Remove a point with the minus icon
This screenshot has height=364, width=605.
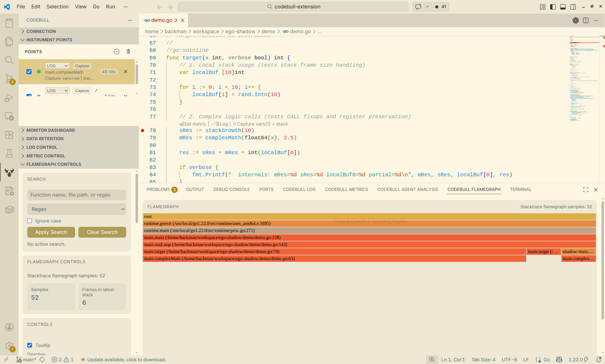116,52
